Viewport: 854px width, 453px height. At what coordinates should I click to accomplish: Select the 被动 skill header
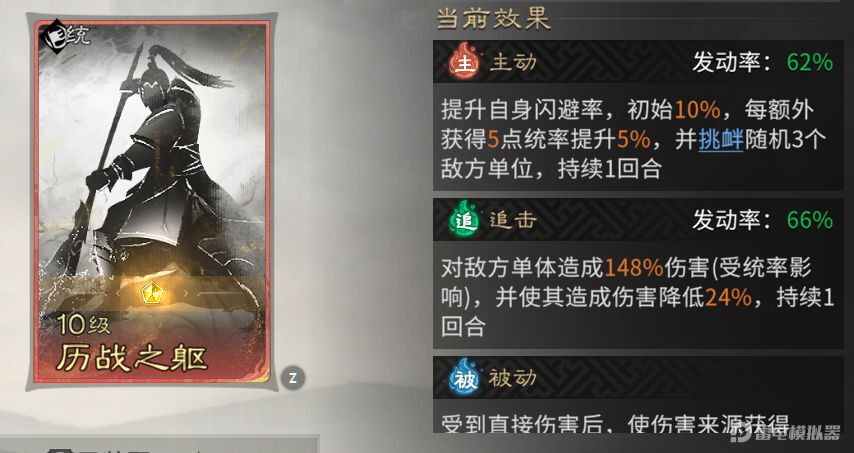point(638,377)
